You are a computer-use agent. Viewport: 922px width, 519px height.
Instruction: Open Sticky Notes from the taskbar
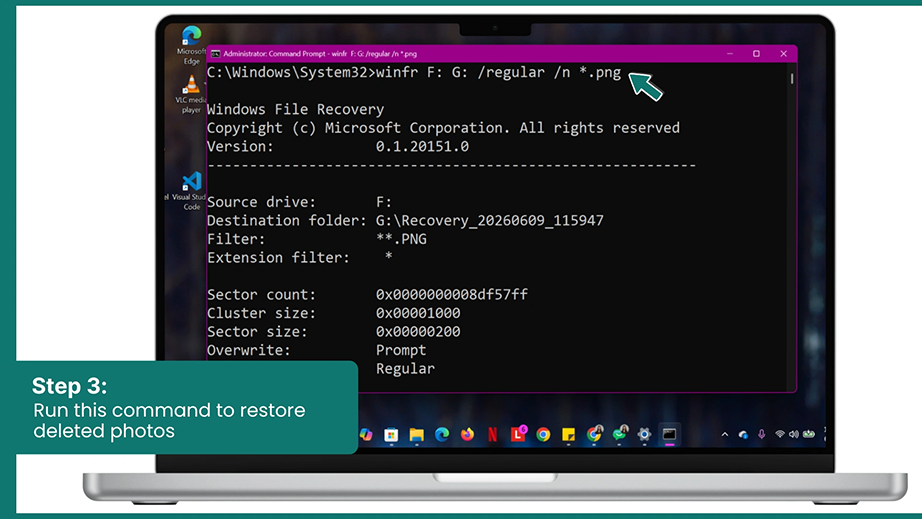coord(569,434)
